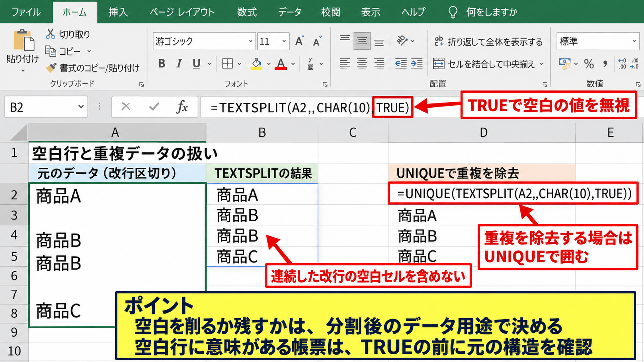Click the Copy (コピー) icon

[50, 51]
